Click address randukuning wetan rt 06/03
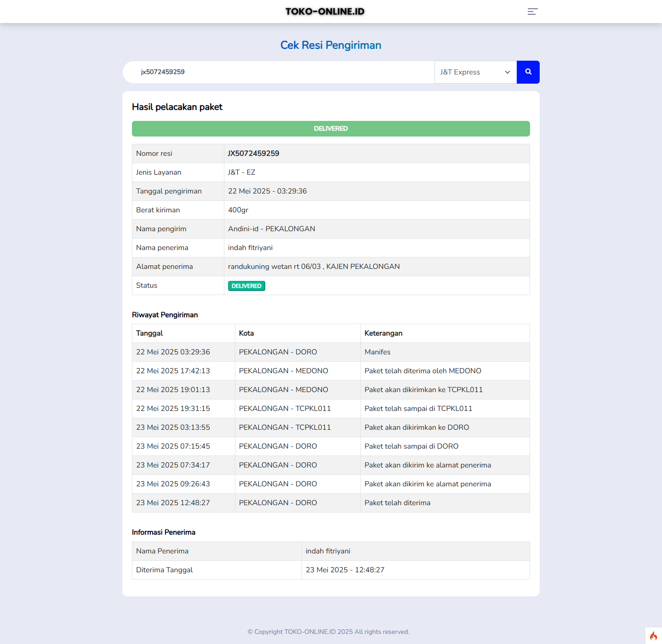662x644 pixels. click(x=314, y=267)
